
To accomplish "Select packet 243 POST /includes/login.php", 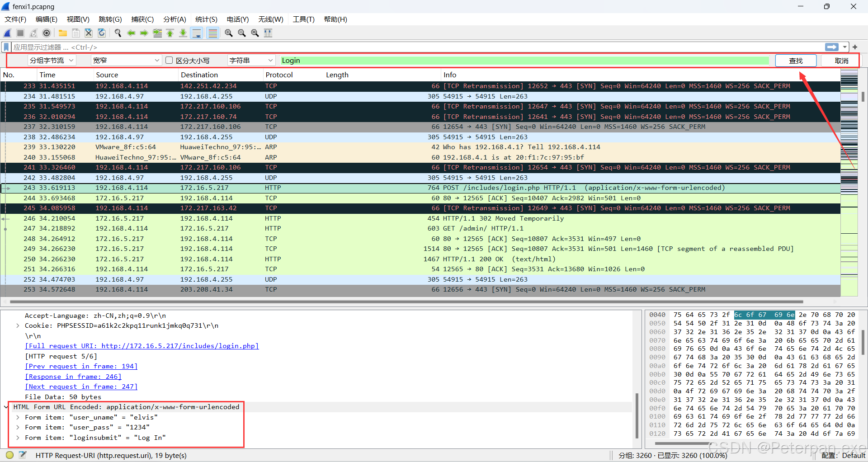I will (420, 188).
